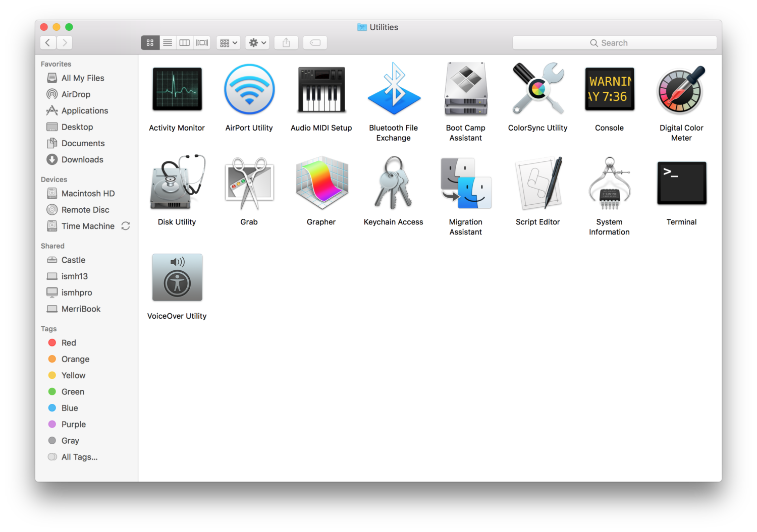Switch to list view

(x=167, y=42)
